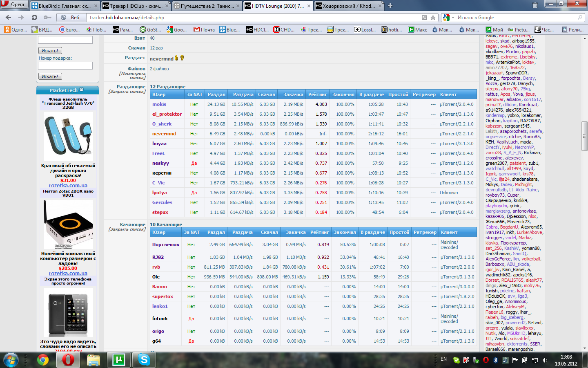Viewport: 588px width, 368px height.
Task: Go back to the previous page
Action: pyautogui.click(x=8, y=18)
